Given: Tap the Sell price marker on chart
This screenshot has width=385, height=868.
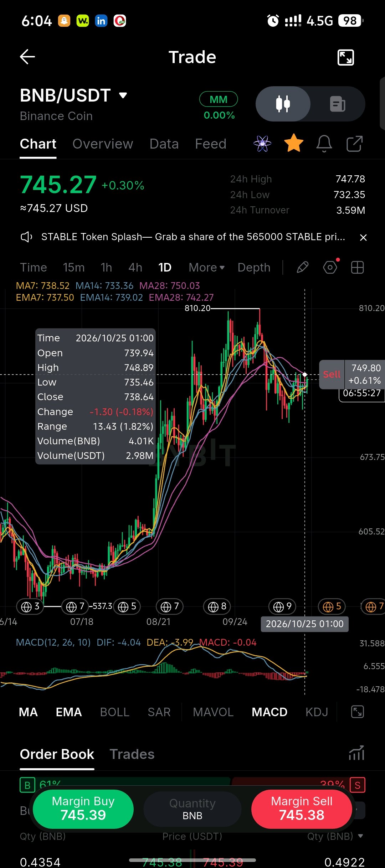Looking at the screenshot, I should [332, 374].
